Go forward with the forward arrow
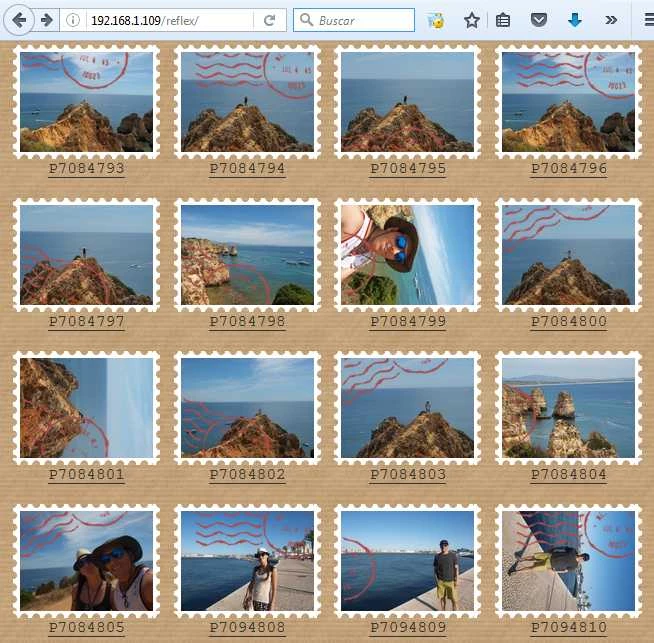654x643 pixels. (47, 20)
